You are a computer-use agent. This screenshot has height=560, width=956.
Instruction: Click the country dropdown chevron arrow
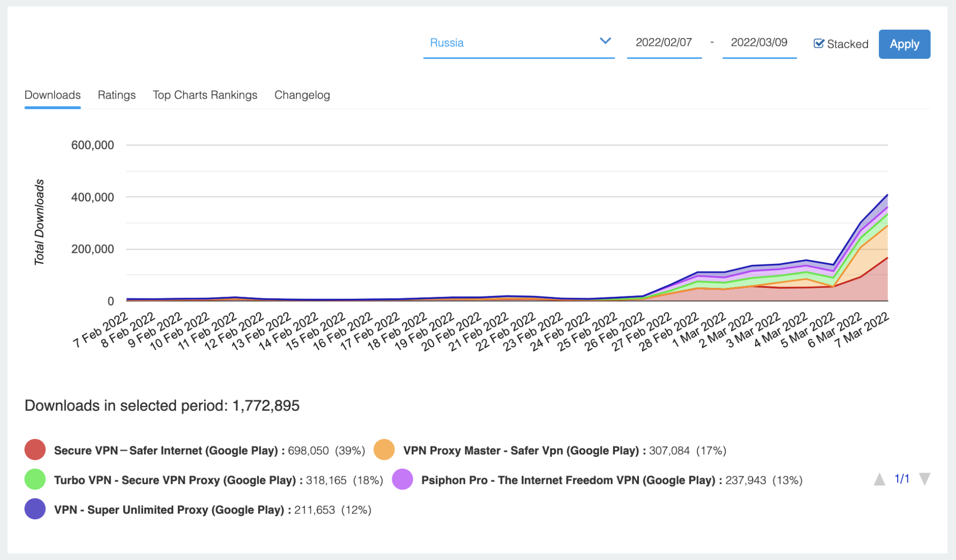[605, 41]
